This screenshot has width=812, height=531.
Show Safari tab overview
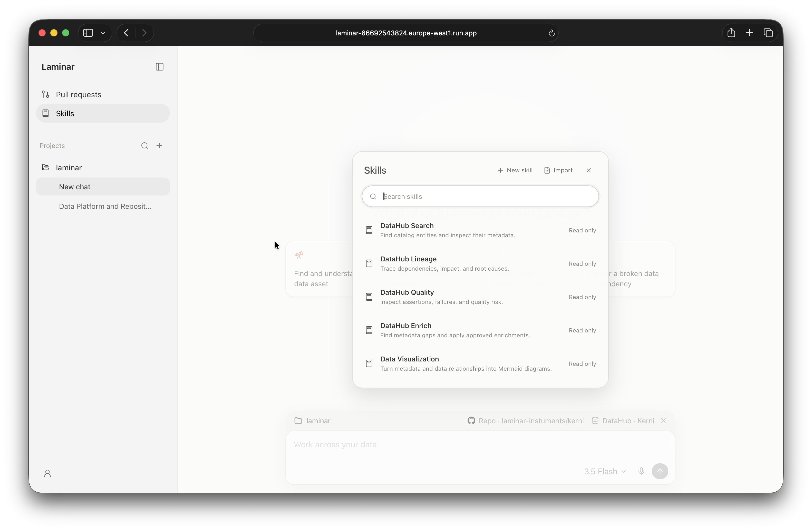coord(768,33)
